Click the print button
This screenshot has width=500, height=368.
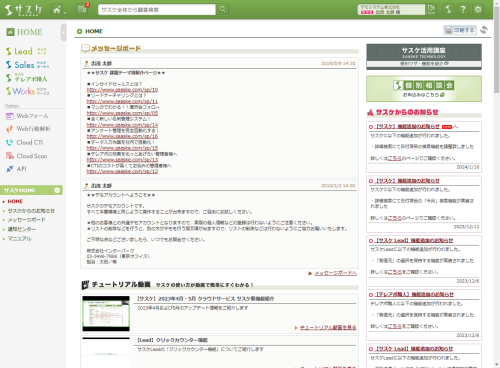coord(460,30)
